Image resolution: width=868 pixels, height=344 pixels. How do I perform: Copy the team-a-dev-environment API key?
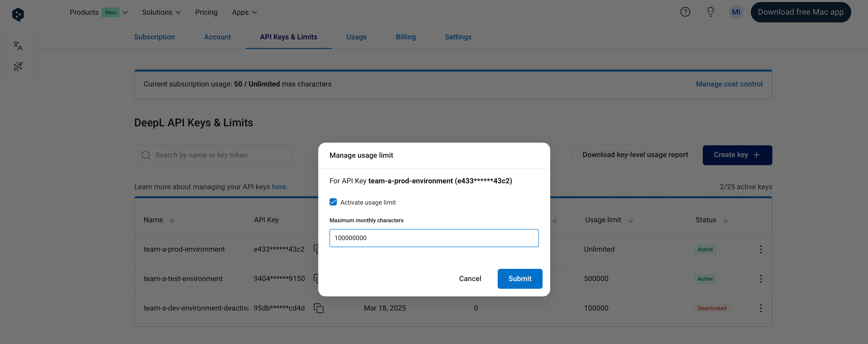click(318, 308)
